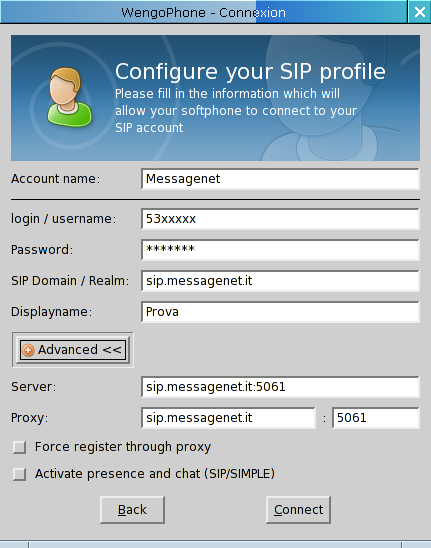
Task: Toggle Activate presence and chat (SIP/SIMPLE)
Action: click(x=19, y=474)
